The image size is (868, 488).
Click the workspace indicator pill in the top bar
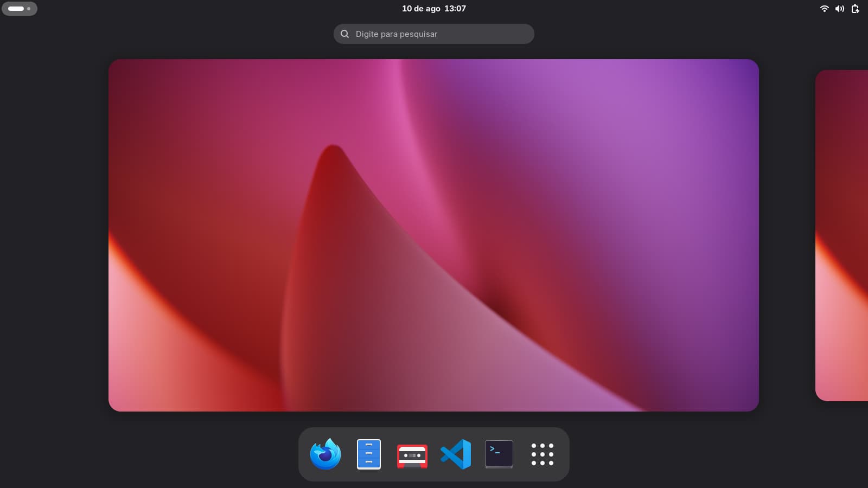coord(20,9)
